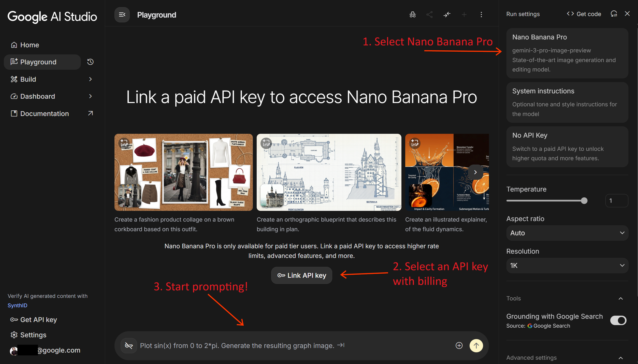The height and width of the screenshot is (364, 638).
Task: Click the send prompt arrow button
Action: point(476,345)
